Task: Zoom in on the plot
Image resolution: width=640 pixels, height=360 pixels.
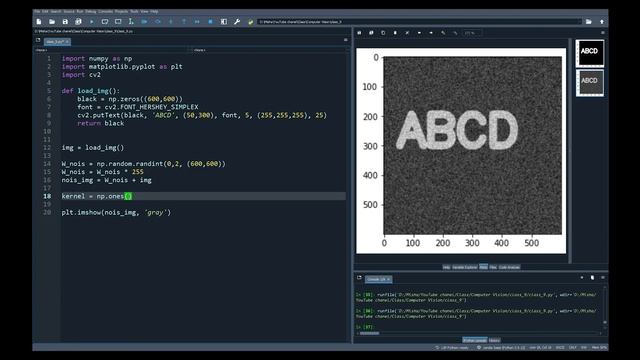Action: tap(443, 33)
